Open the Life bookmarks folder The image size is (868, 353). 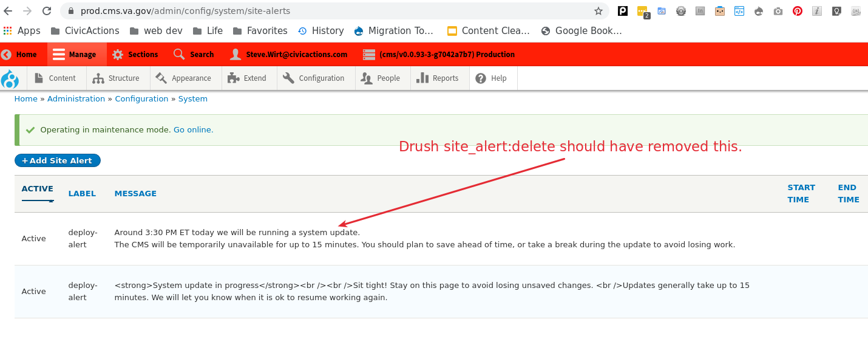pyautogui.click(x=208, y=30)
